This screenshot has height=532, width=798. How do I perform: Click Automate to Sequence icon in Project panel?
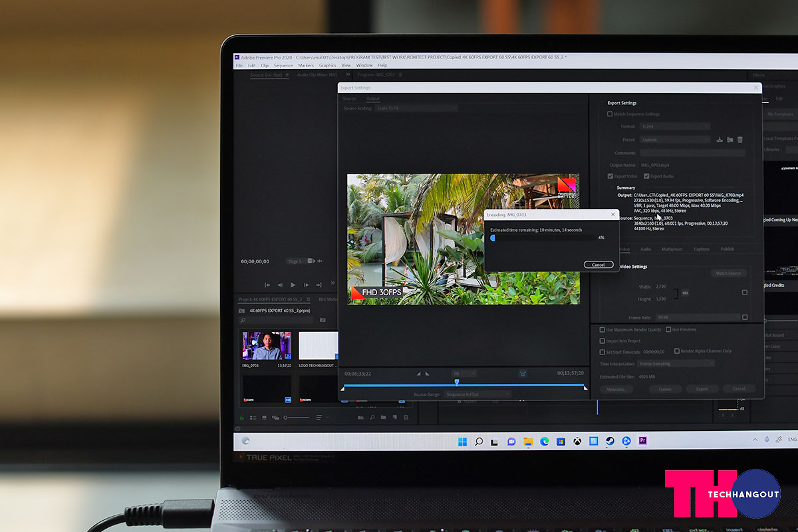(361, 418)
